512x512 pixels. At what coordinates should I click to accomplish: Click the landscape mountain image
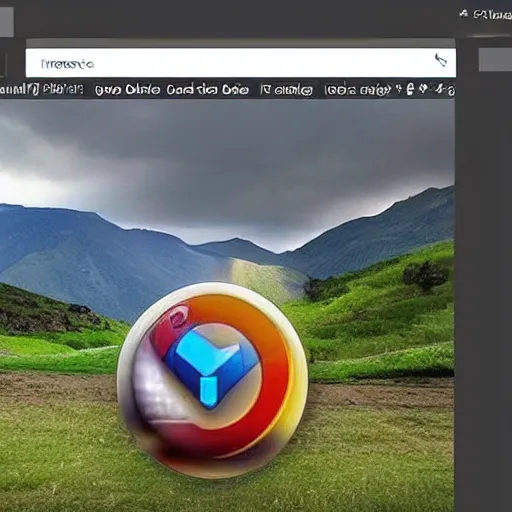(227, 305)
